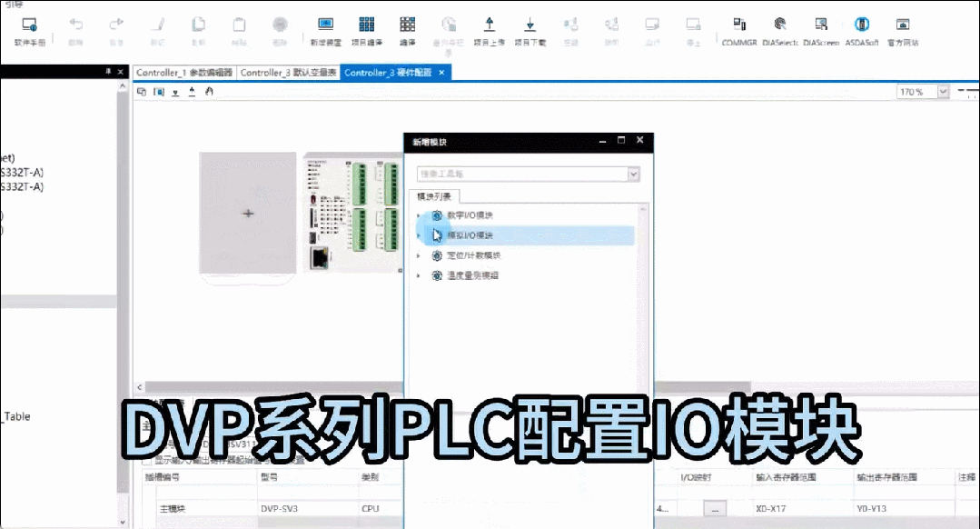Open the 官方网站 official website icon
Image resolution: width=980 pixels, height=529 pixels.
(x=903, y=30)
